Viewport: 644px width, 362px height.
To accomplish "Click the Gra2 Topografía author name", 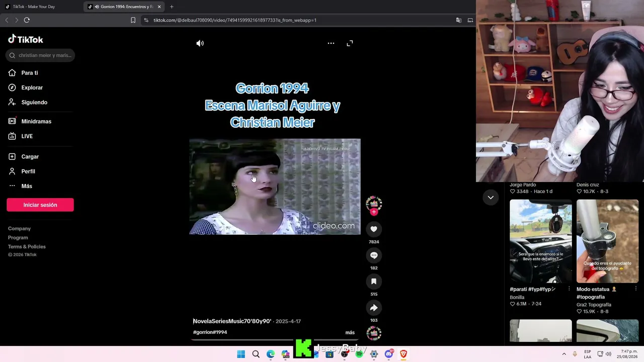I will (x=594, y=305).
